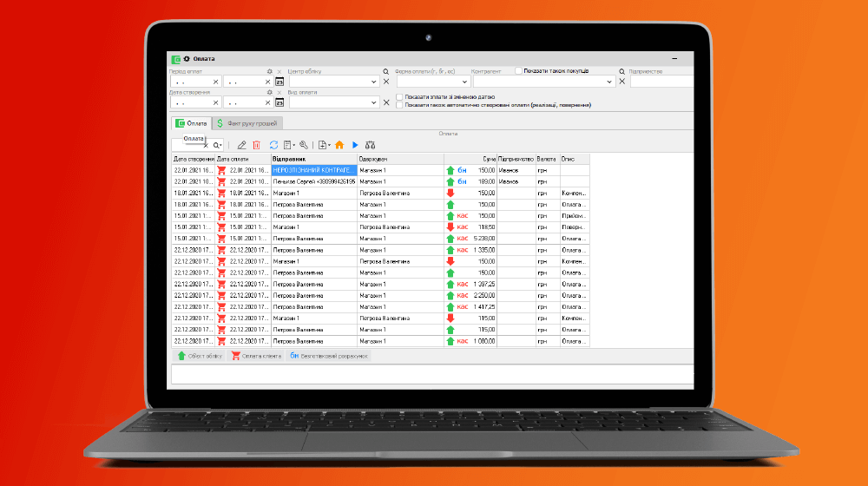This screenshot has width=868, height=486.
Task: Click the red trash delete icon
Action: (x=256, y=145)
